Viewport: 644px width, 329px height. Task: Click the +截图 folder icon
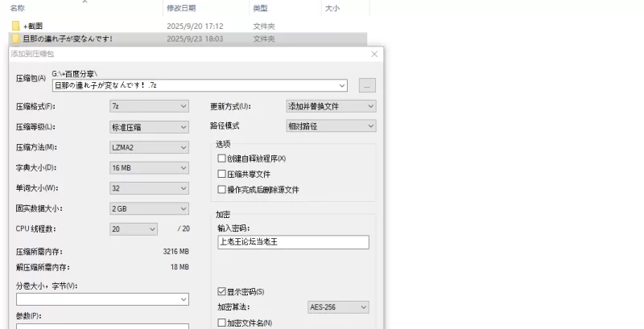click(x=15, y=27)
